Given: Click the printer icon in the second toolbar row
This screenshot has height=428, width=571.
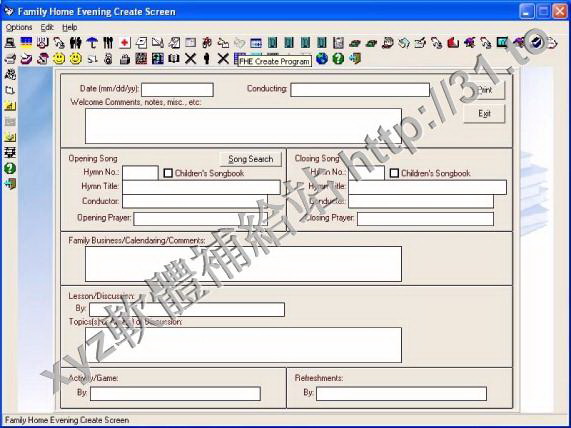Looking at the screenshot, I should pyautogui.click(x=10, y=58).
